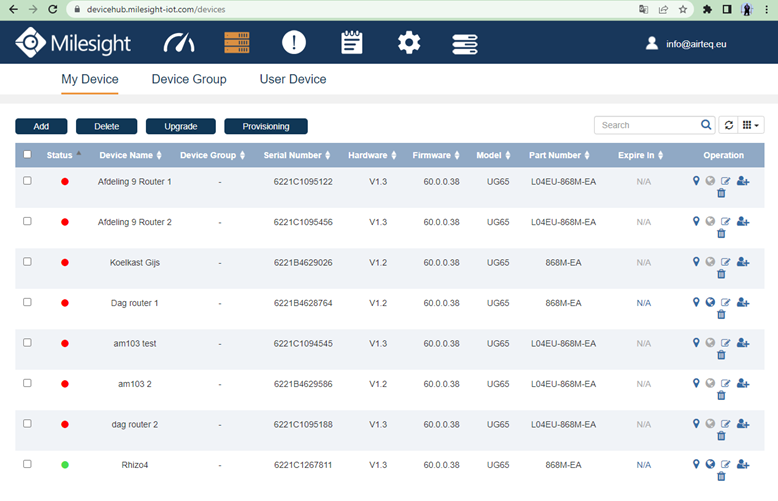Viewport: 778px width, 501px height.
Task: Click the N/A expire link for Rhizo4
Action: [x=644, y=465]
